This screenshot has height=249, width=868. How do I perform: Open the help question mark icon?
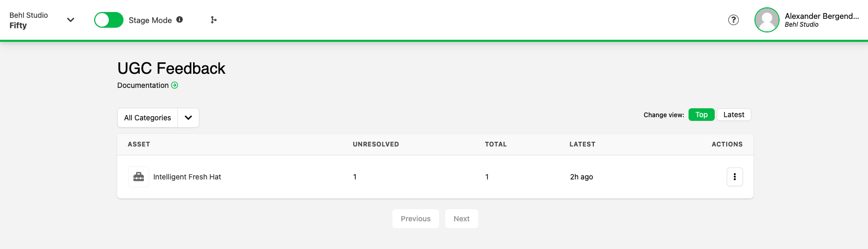pos(734,20)
